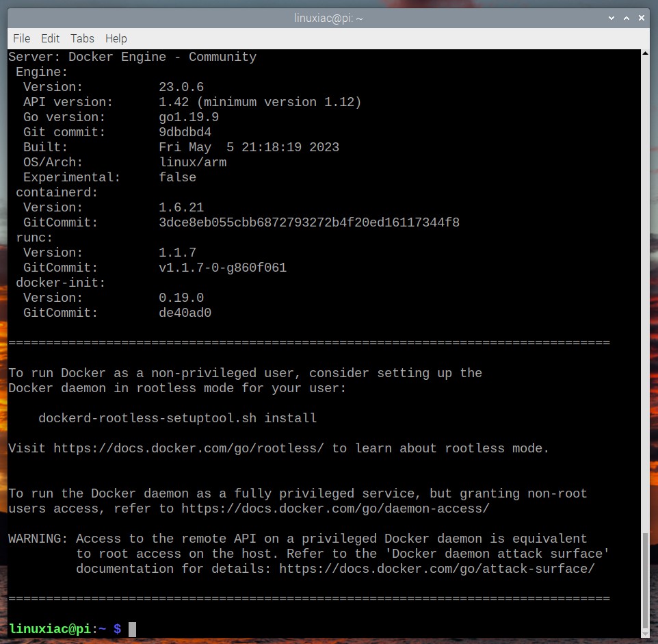658x644 pixels.
Task: Click the Experimental value false
Action: [178, 177]
